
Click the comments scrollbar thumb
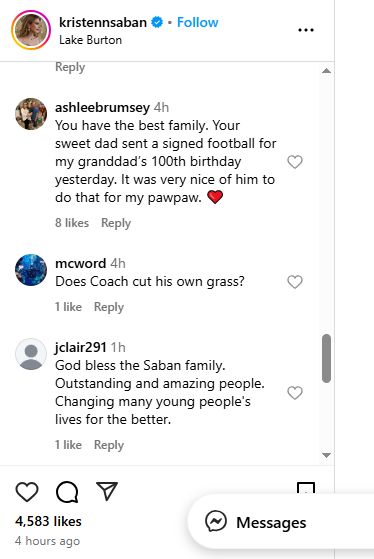326,358
